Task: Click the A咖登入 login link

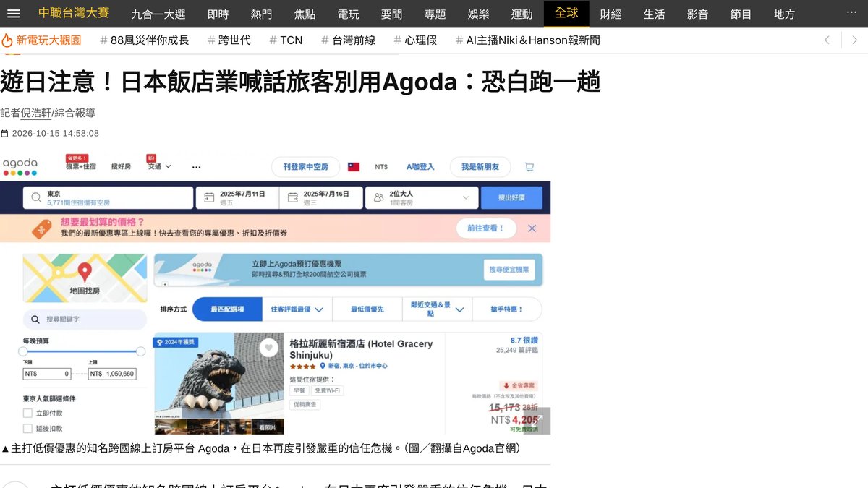Action: click(420, 167)
